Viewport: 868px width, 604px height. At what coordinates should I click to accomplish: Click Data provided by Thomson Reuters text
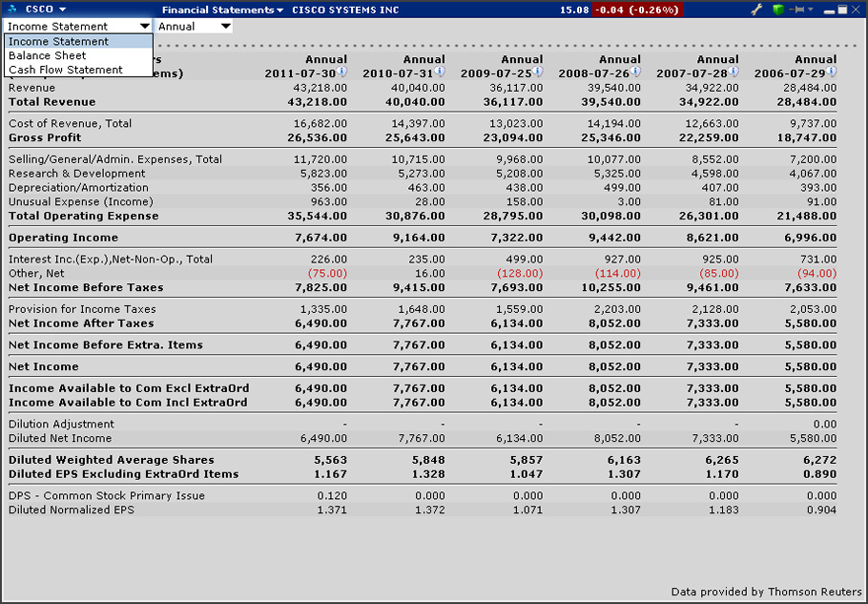coord(766,592)
